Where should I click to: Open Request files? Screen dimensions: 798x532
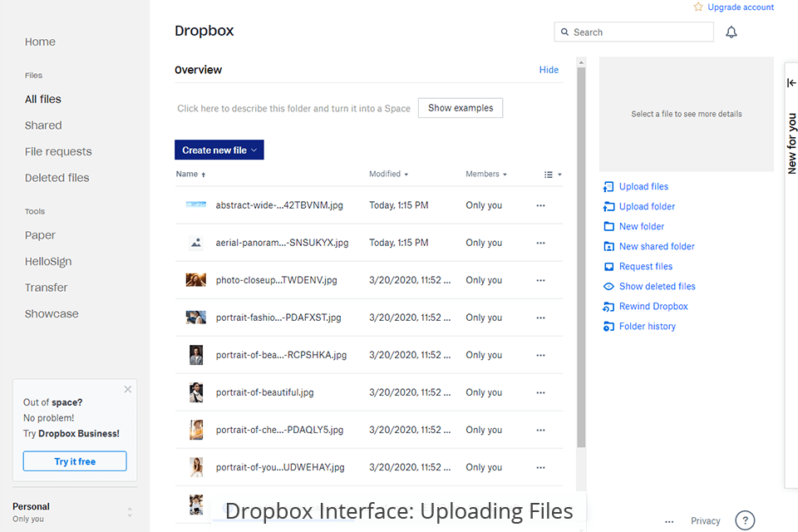coord(644,266)
